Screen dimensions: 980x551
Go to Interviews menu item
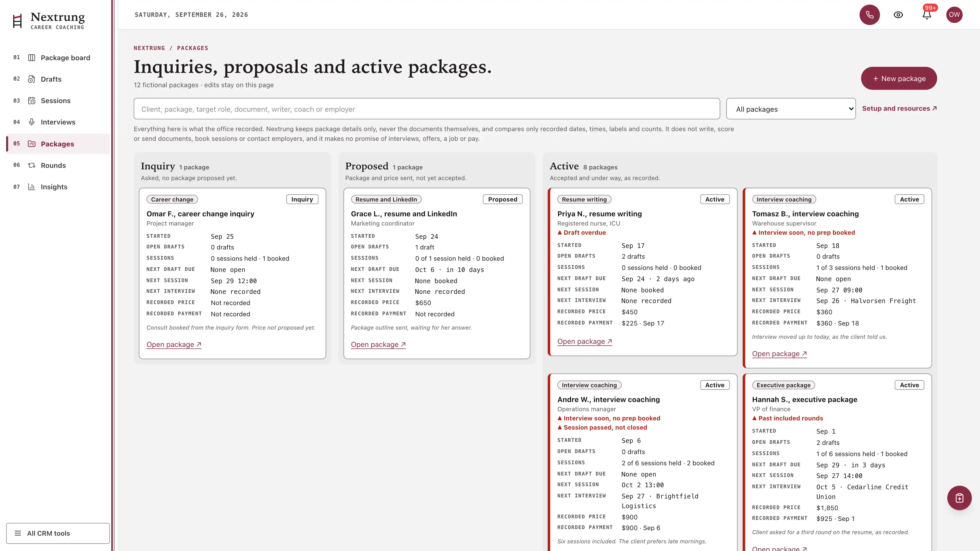[58, 122]
